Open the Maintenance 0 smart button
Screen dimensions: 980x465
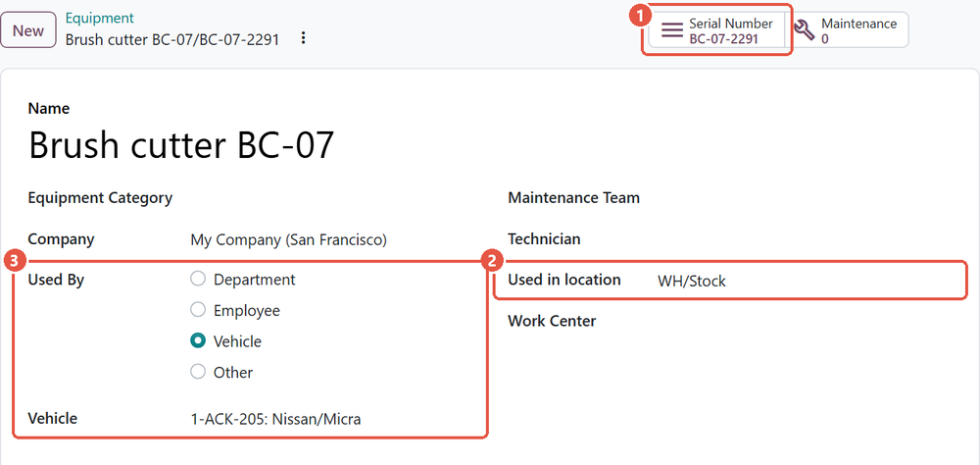coord(847,30)
